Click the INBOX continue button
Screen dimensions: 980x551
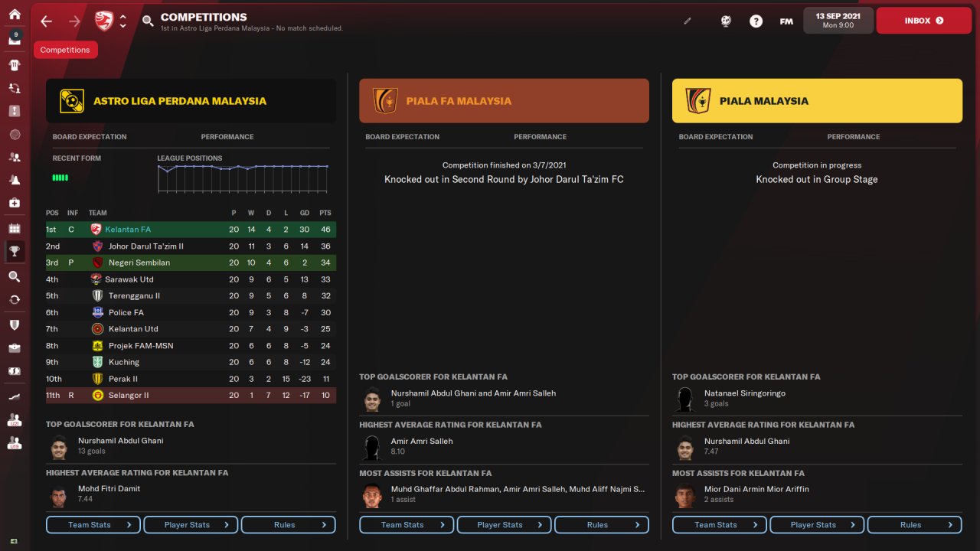click(x=923, y=21)
